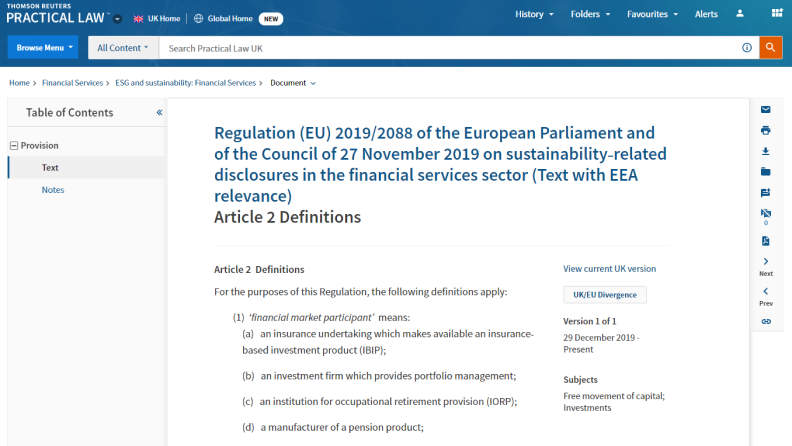The image size is (792, 446).
Task: Click ESG and sustainability breadcrumb link
Action: pyautogui.click(x=185, y=83)
